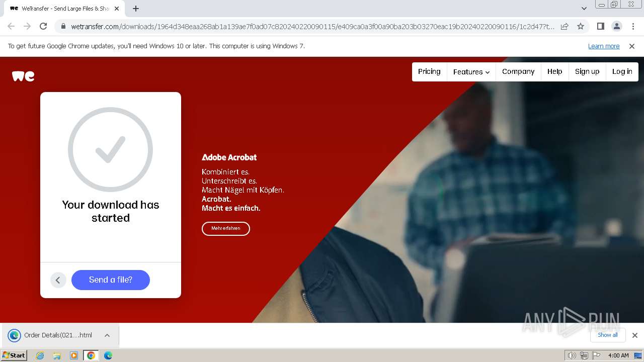
Task: Open the tab search dropdown
Action: click(584, 9)
